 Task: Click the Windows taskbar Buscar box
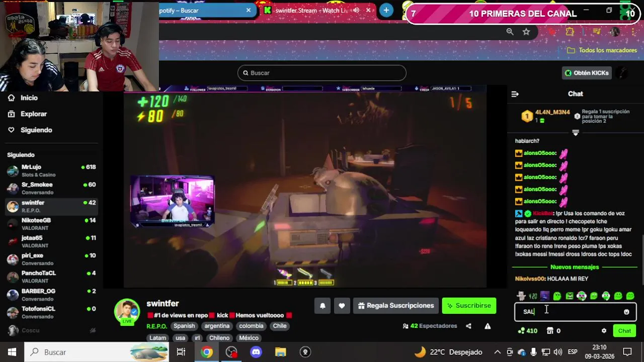click(96, 352)
